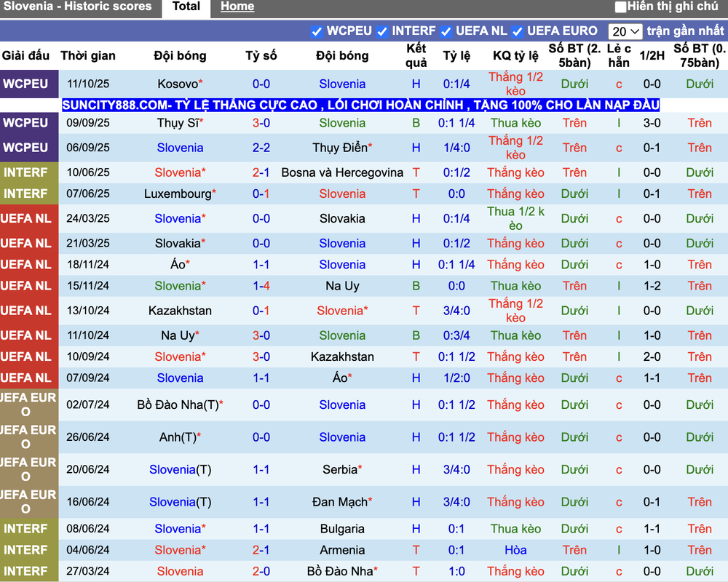This screenshot has height=582, width=728.
Task: Click Slovenia in the 11/10/25 Kosovo row
Action: click(x=342, y=84)
